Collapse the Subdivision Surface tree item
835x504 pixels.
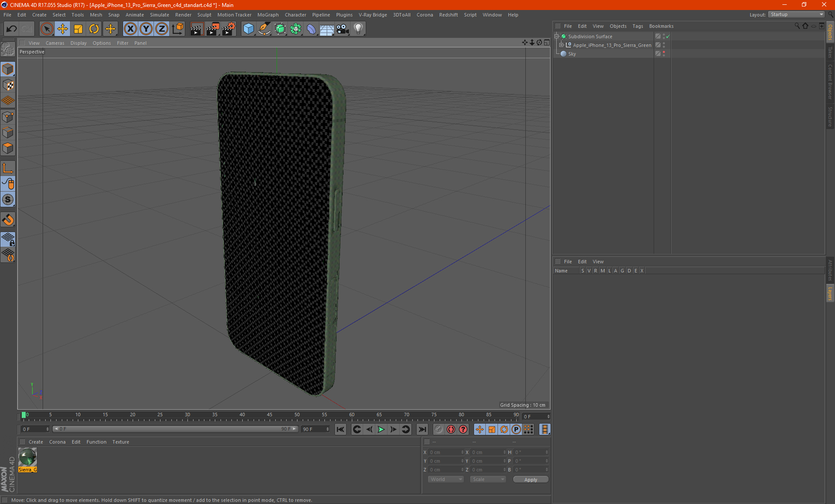pos(557,36)
